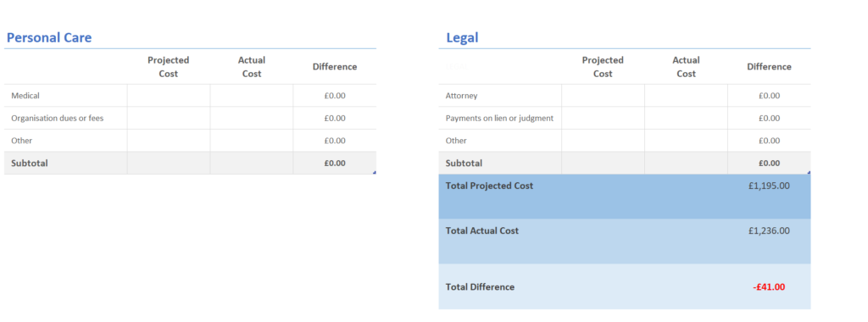Image resolution: width=868 pixels, height=322 pixels.
Task: Click Legal table resize handle corner
Action: point(809,173)
